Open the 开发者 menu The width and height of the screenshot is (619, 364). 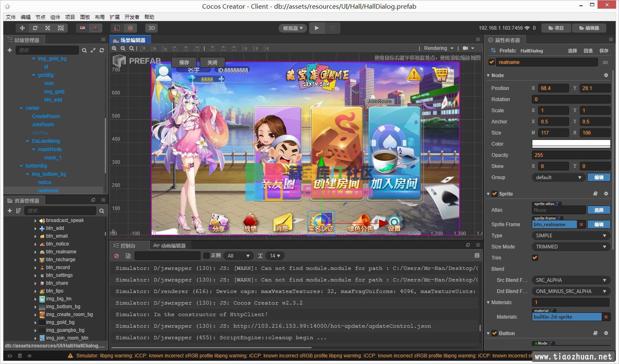tap(132, 17)
